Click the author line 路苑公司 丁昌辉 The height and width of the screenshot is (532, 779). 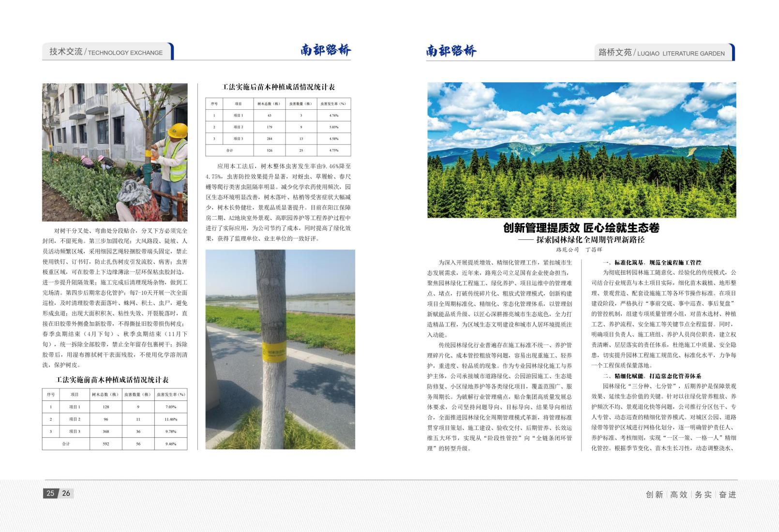(x=579, y=250)
